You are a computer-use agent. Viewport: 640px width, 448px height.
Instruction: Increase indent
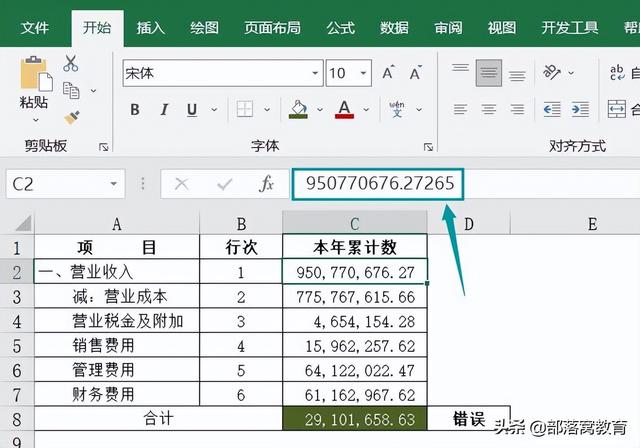tap(580, 109)
